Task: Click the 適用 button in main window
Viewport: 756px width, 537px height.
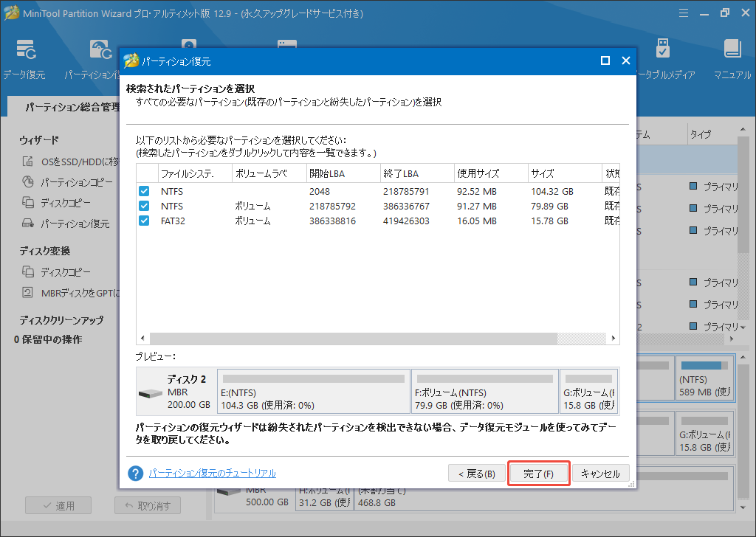Action: tap(58, 506)
